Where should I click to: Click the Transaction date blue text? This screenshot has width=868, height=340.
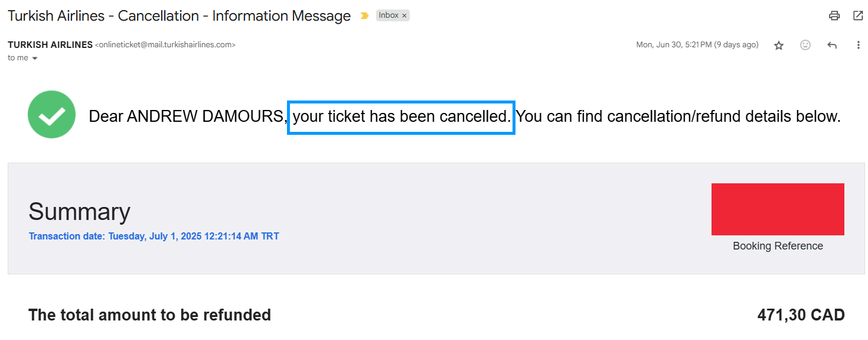click(154, 237)
